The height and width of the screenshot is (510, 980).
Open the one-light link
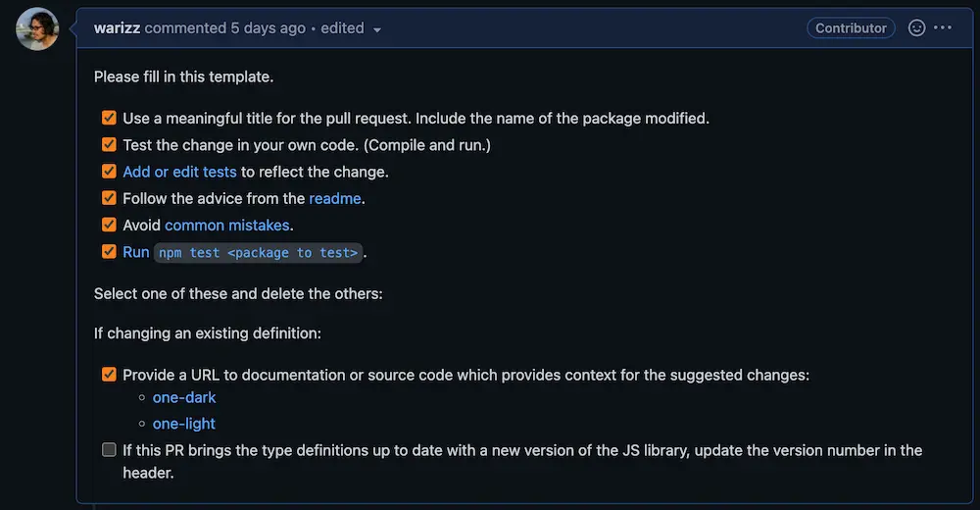tap(184, 424)
